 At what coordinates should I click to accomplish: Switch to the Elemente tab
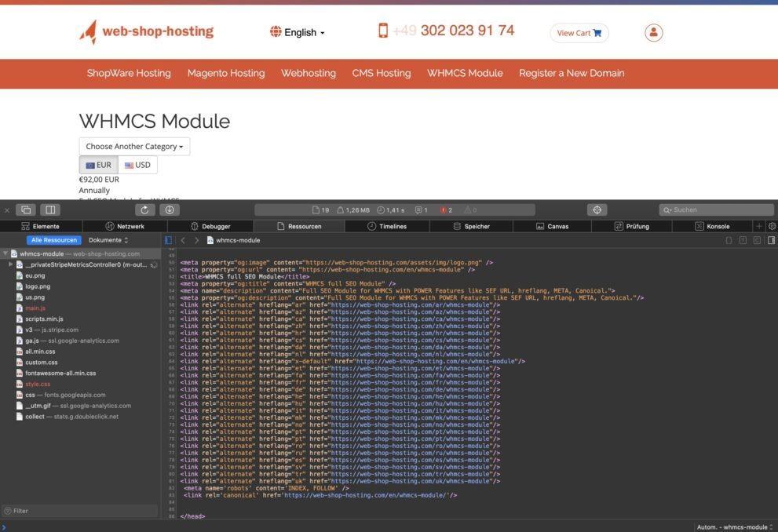pos(41,227)
